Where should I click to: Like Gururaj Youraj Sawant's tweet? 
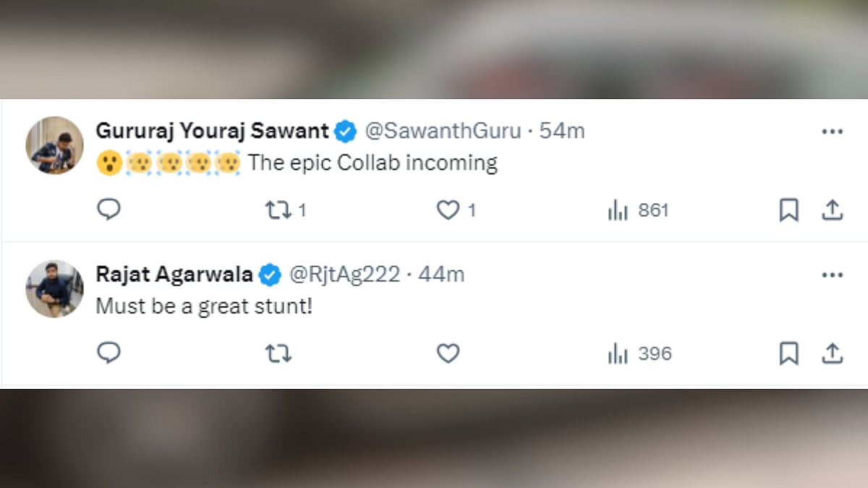(448, 210)
